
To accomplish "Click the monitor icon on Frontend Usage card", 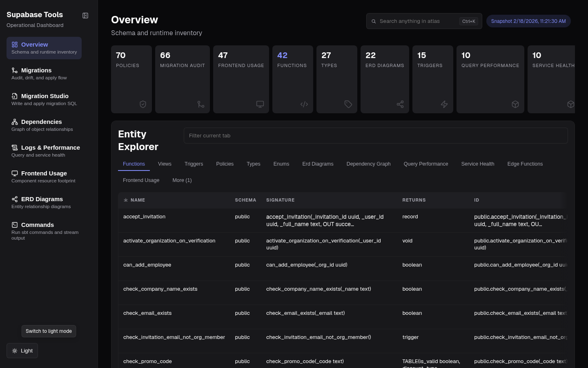I will (260, 104).
